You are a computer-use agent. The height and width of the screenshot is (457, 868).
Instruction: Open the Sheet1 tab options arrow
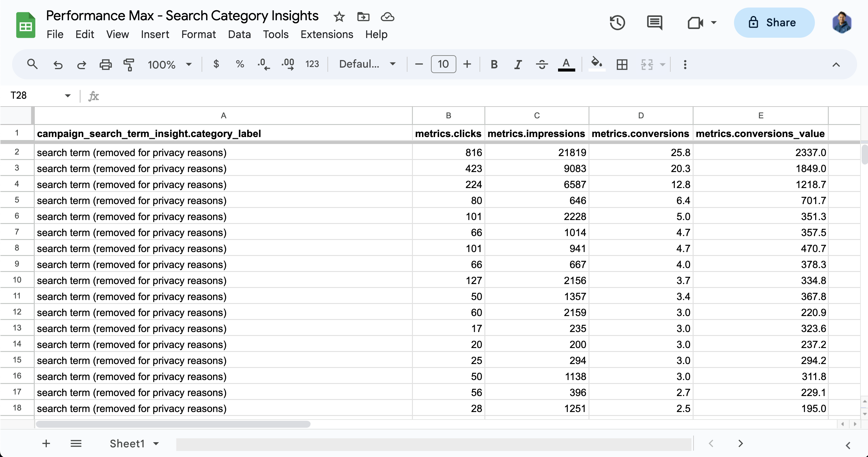[156, 443]
